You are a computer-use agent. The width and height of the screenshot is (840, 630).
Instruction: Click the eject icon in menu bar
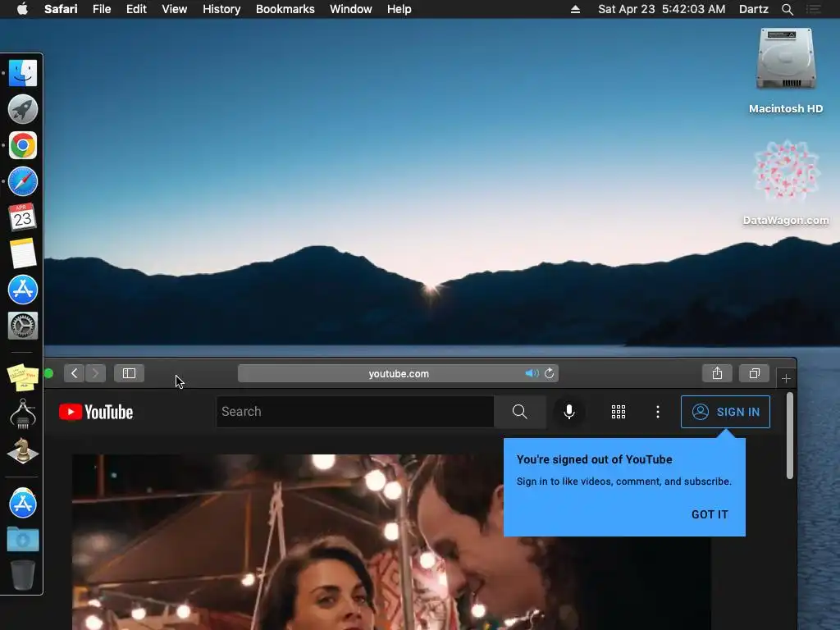(575, 9)
